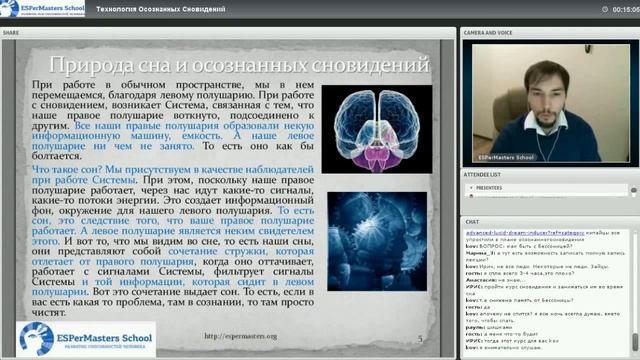This screenshot has width=640, height=360.
Task: Collapse the PRESENTERS group in attendee list
Action: point(471,188)
